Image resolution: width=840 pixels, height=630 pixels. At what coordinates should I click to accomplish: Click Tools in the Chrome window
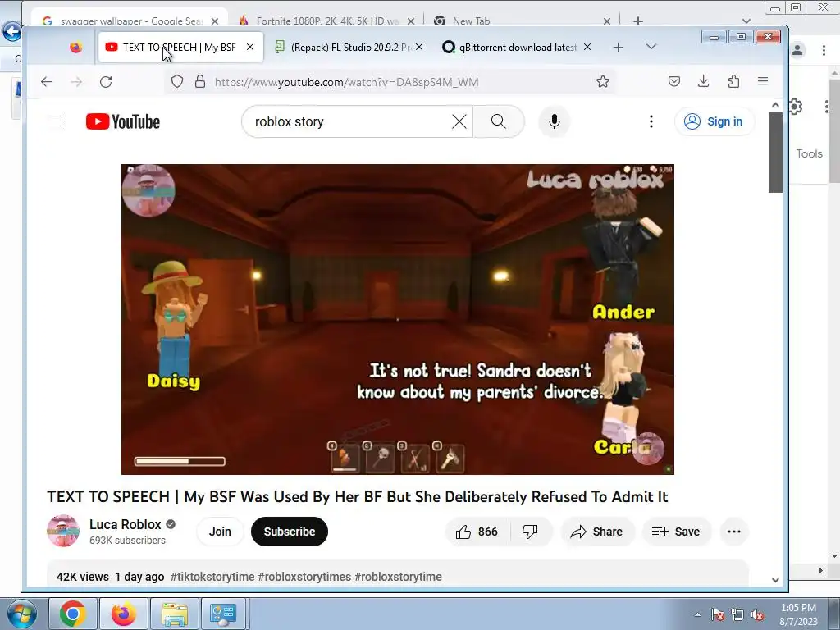(x=809, y=153)
